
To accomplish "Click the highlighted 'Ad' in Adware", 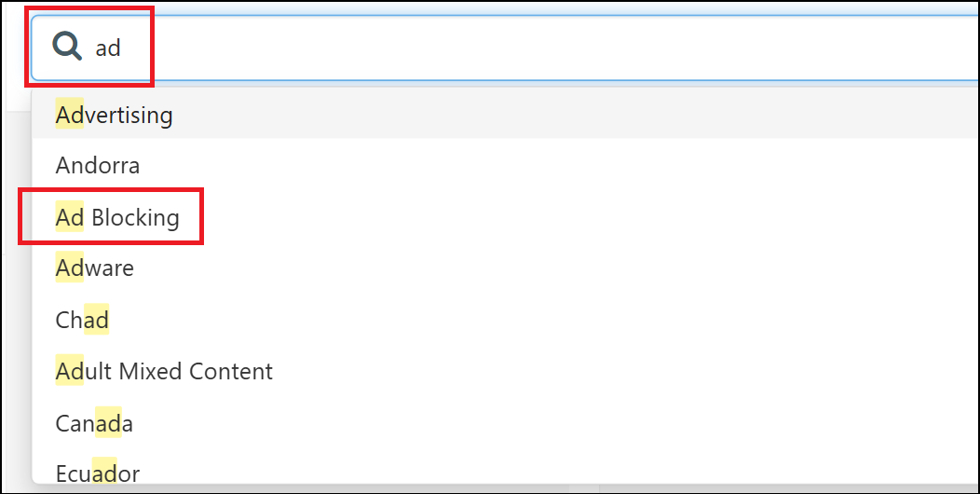I will click(x=69, y=268).
